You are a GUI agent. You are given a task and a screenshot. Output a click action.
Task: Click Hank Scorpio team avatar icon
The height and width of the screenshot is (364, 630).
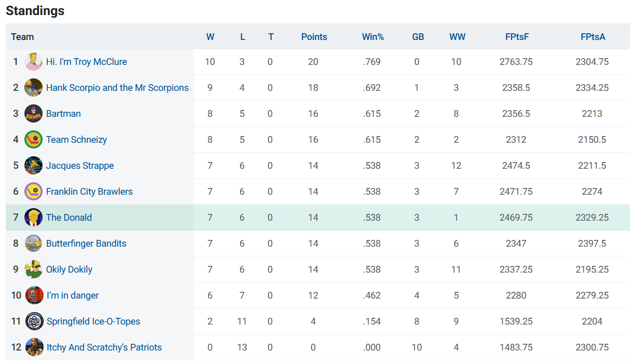(x=34, y=88)
